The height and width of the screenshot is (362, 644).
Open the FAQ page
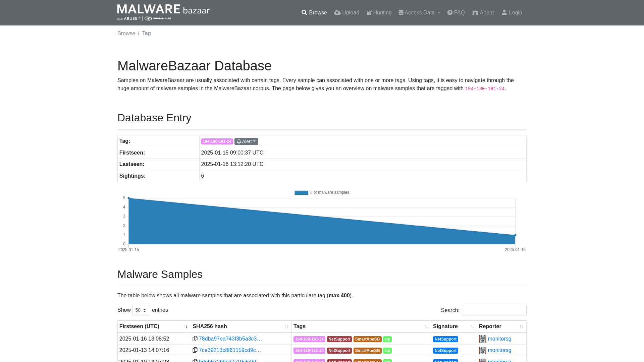456,13
